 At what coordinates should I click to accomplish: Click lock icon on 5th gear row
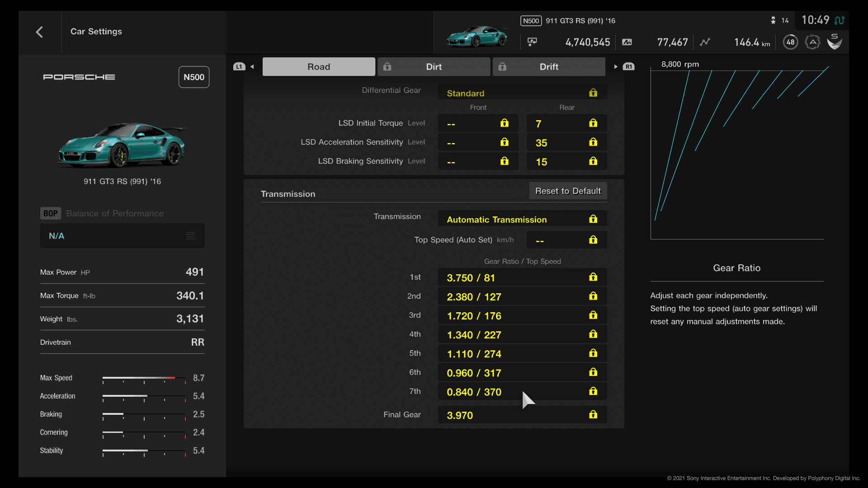pos(593,353)
